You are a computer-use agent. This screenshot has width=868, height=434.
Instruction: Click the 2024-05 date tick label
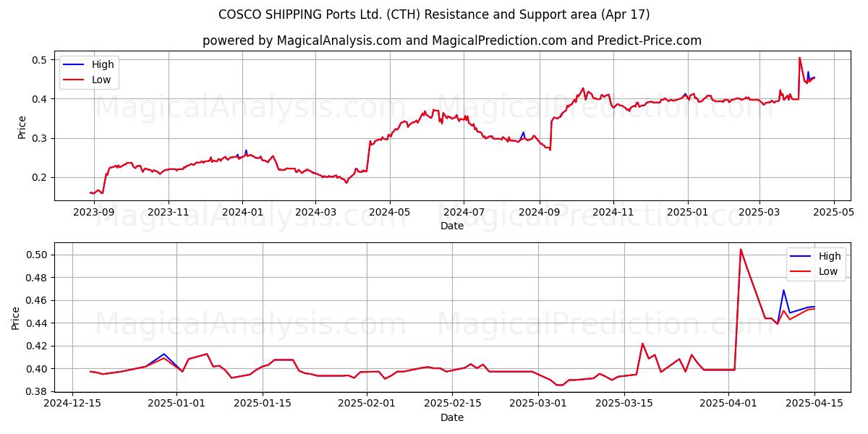point(390,213)
